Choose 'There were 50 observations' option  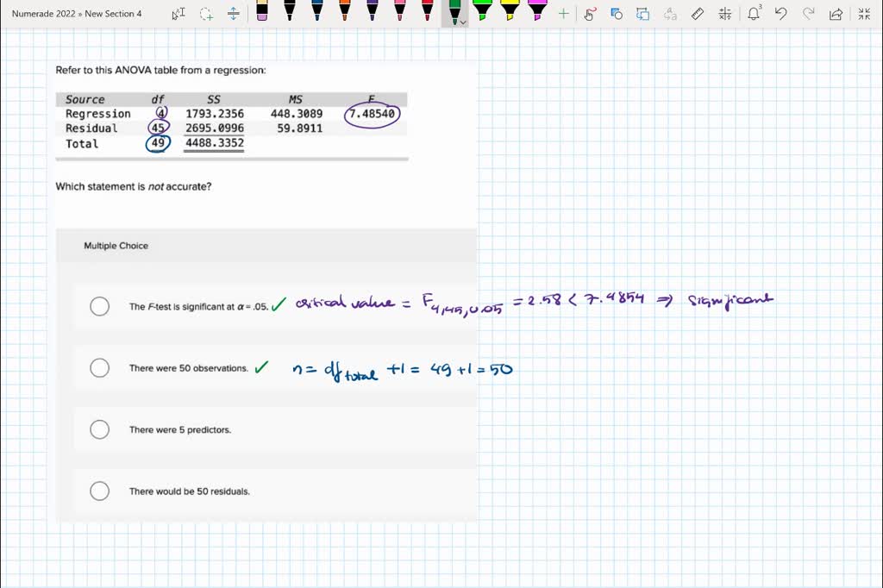coord(100,368)
